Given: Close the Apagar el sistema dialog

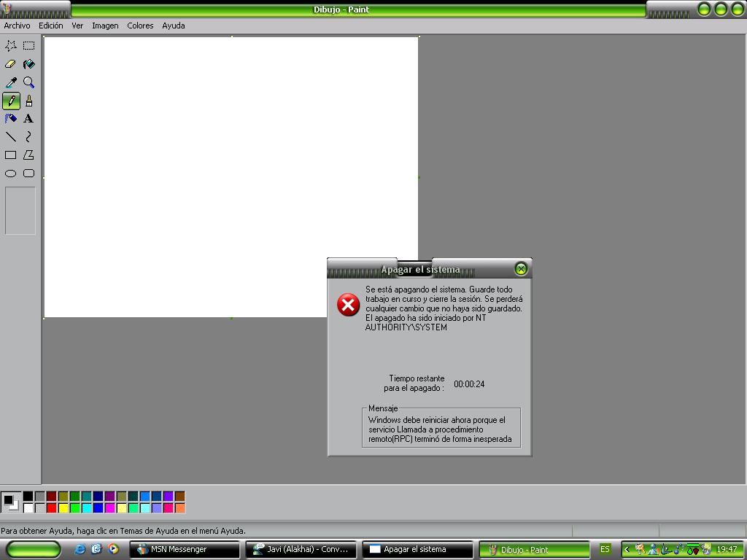Looking at the screenshot, I should (521, 269).
